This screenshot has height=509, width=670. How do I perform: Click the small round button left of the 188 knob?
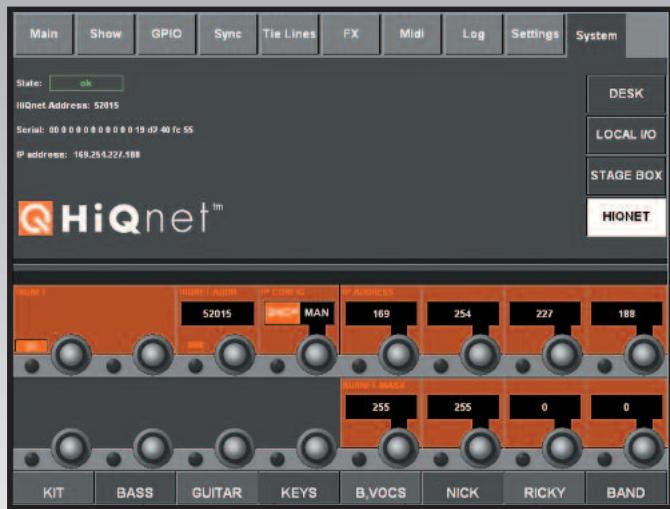coord(605,366)
